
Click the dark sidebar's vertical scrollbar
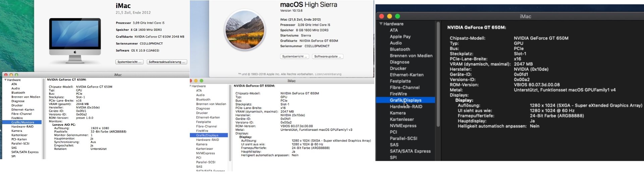pos(438,74)
